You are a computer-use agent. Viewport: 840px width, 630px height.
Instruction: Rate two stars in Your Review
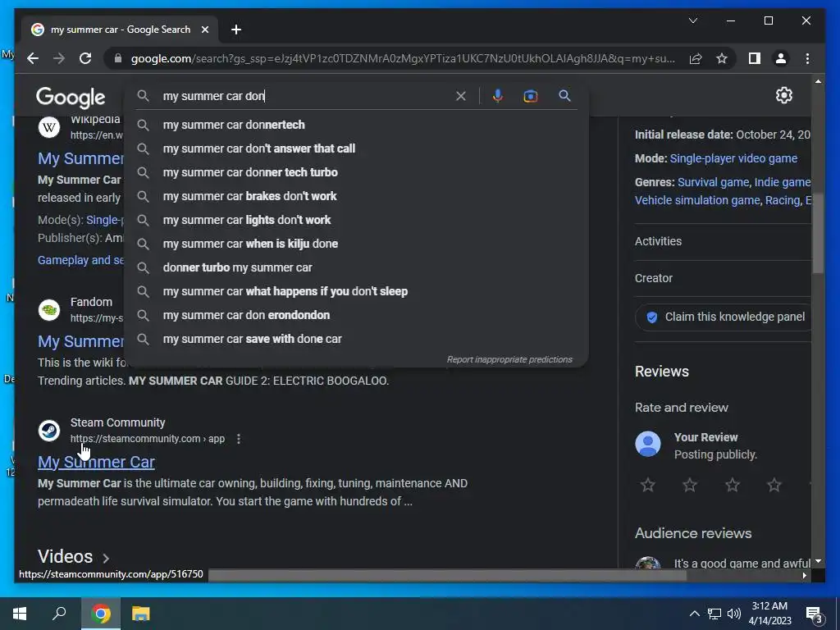coord(689,485)
